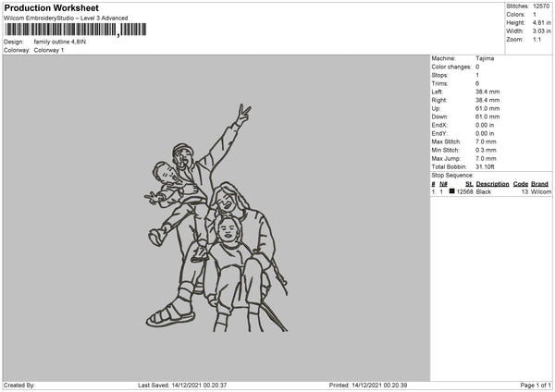Click the 'Black' thread description

(484, 191)
